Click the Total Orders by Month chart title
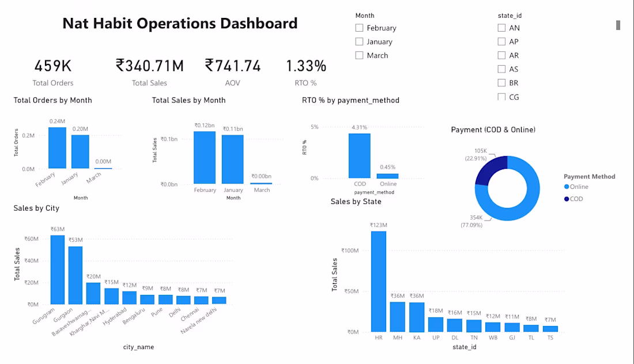This screenshot has width=634, height=364. tap(52, 100)
